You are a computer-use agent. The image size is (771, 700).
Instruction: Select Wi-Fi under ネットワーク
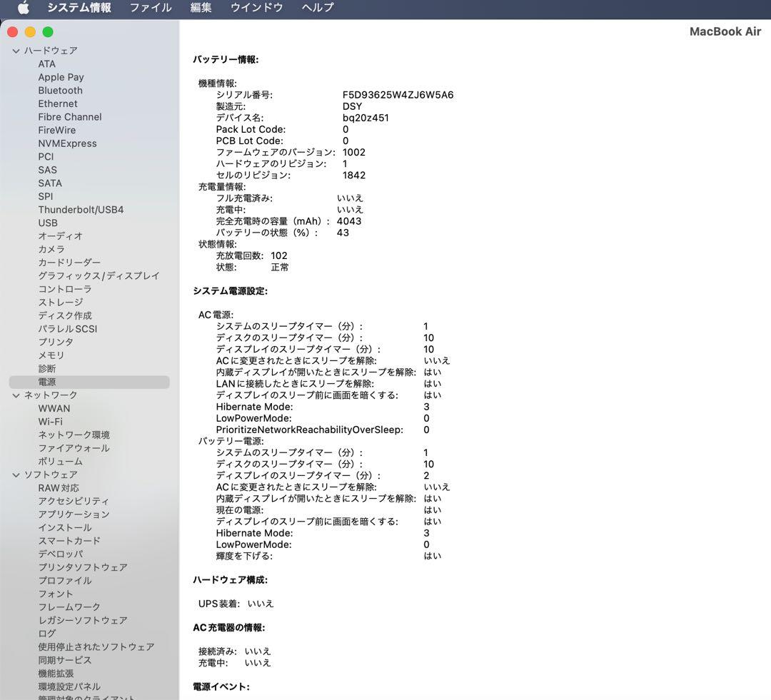(x=51, y=421)
